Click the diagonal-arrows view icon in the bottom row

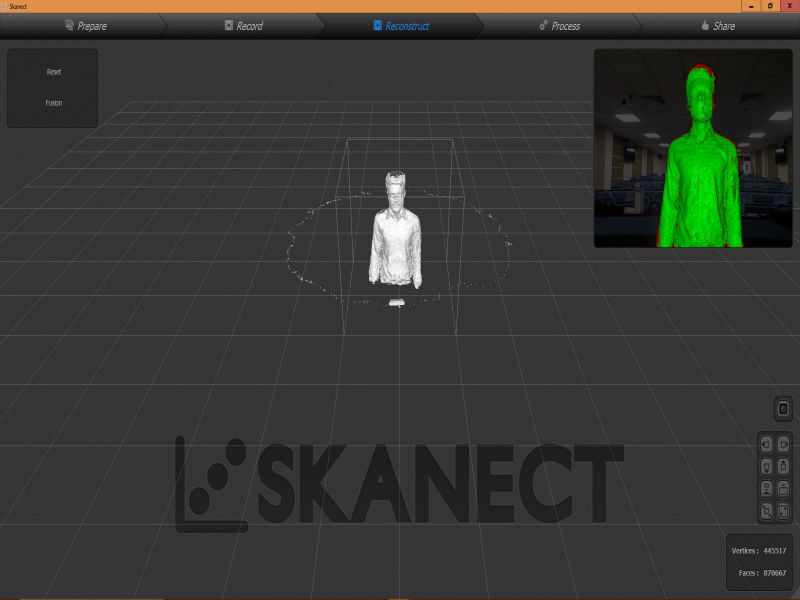(766, 511)
